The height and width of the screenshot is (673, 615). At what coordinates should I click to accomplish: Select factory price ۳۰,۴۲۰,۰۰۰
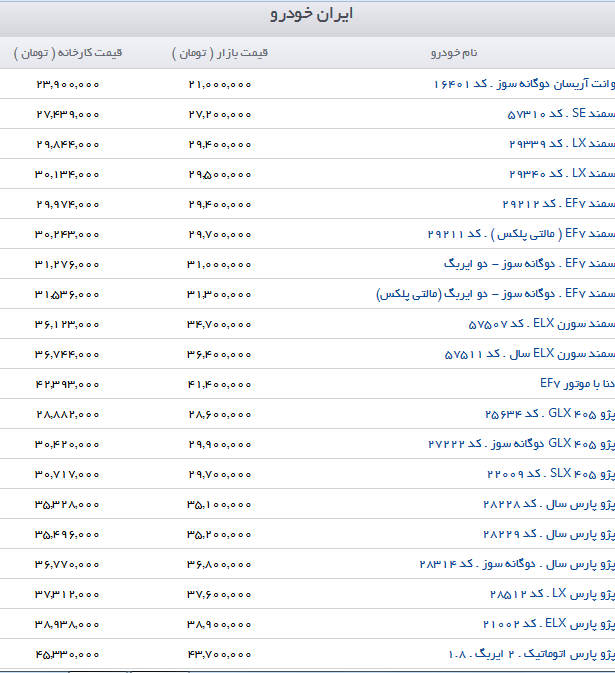[67, 445]
